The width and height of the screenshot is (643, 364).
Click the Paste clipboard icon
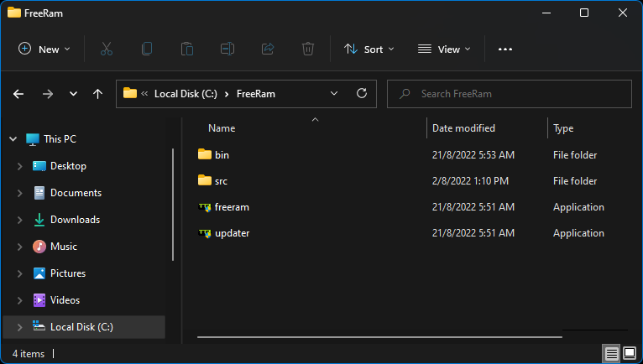click(187, 49)
